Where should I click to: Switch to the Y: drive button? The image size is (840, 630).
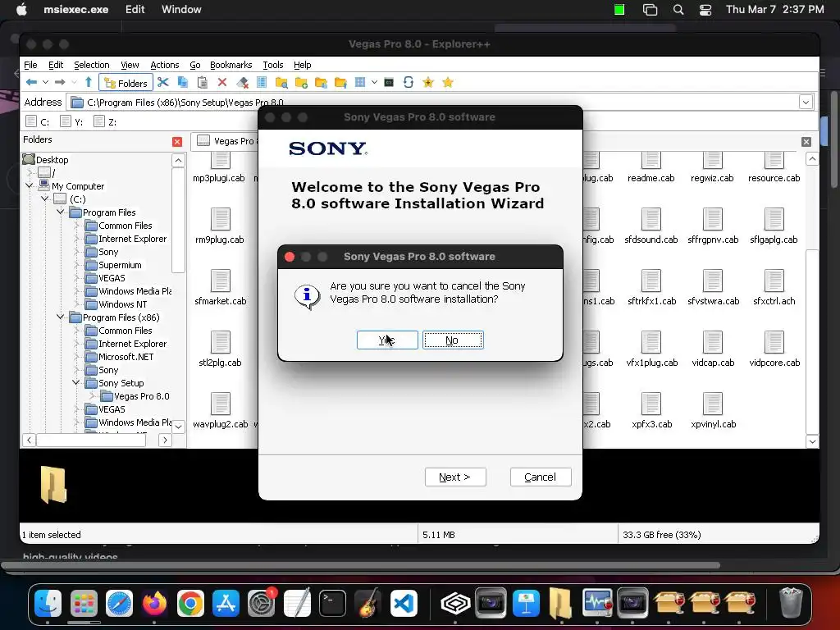[72, 121]
